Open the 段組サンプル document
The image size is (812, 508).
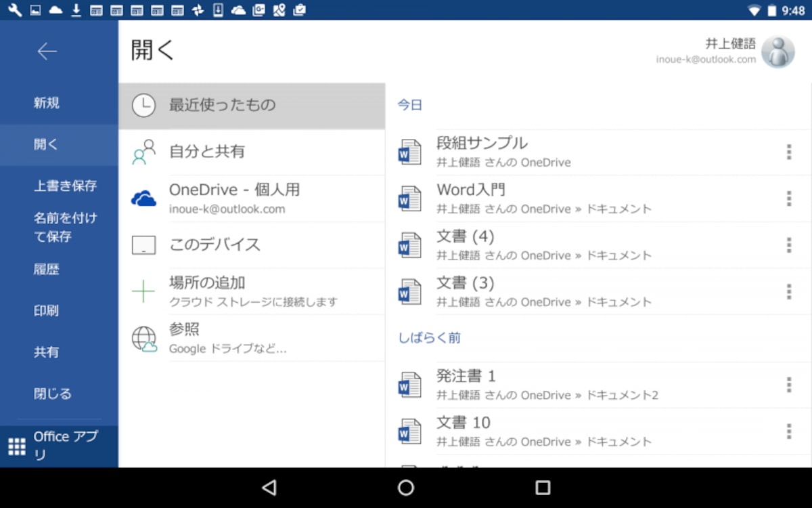click(x=599, y=152)
